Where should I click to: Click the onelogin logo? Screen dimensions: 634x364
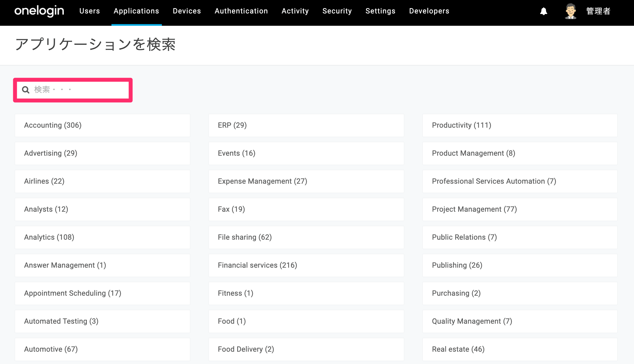tap(39, 11)
